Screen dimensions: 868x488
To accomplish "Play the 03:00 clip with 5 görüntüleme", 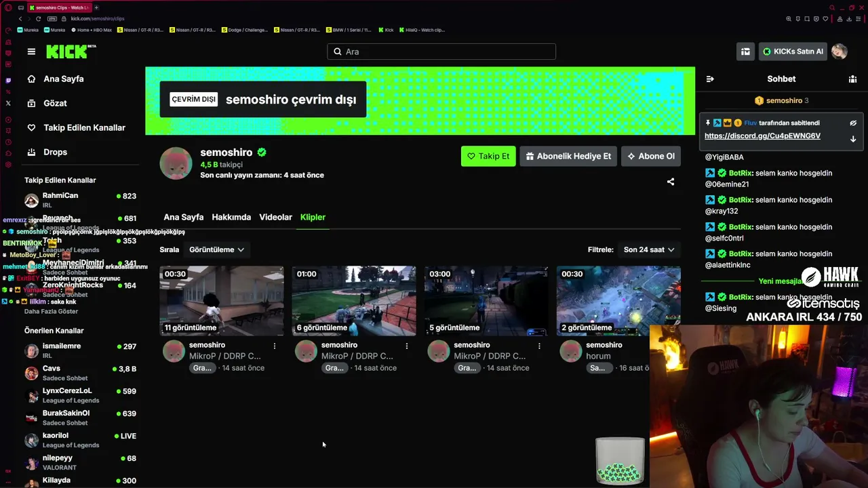I will pos(486,301).
